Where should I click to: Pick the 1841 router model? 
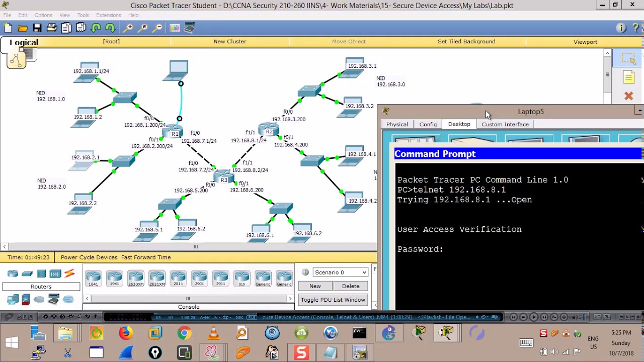pyautogui.click(x=93, y=279)
